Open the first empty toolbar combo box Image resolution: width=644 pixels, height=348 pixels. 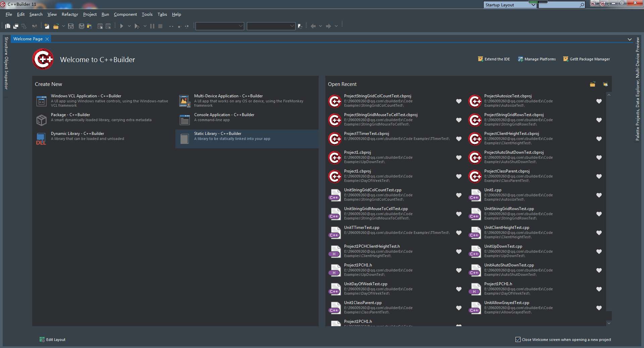coord(220,26)
